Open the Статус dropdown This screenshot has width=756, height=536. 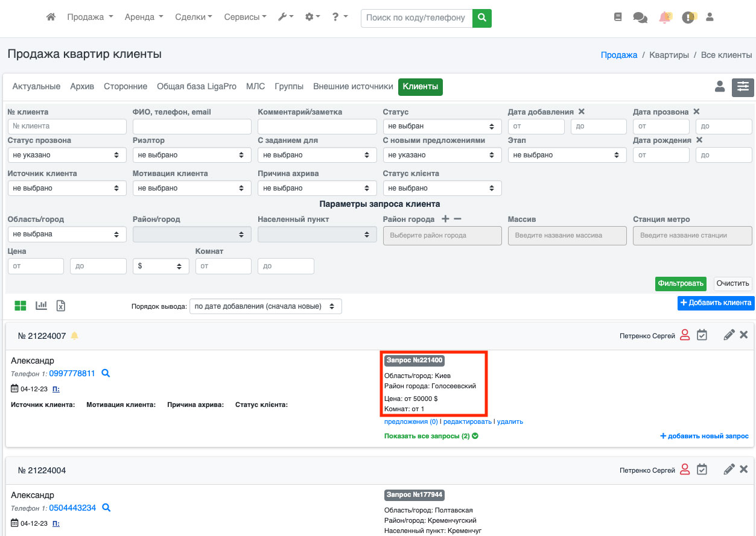coord(442,127)
